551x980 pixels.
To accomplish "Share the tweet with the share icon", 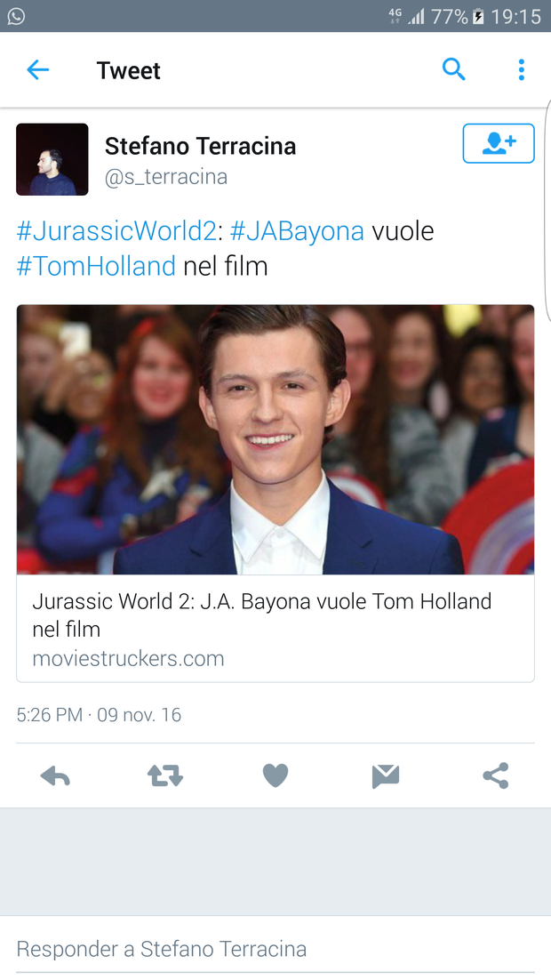I will (496, 775).
